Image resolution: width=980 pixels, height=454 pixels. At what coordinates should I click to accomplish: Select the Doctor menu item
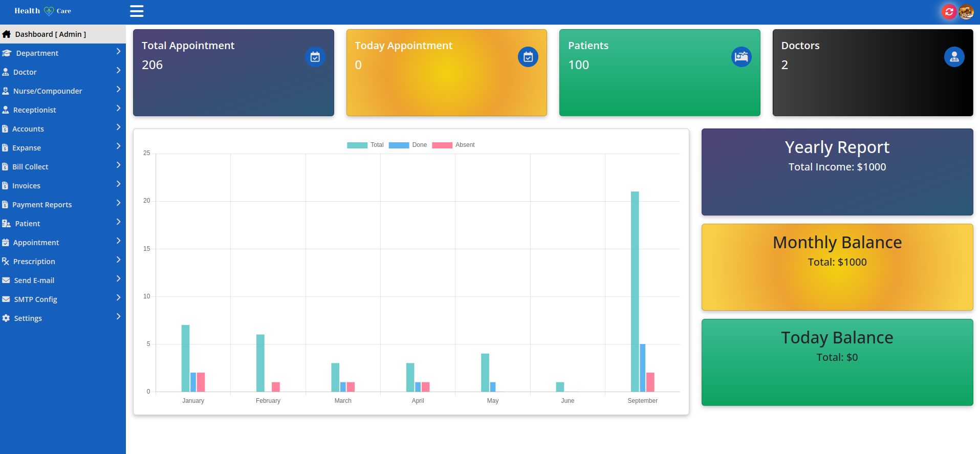(63, 72)
